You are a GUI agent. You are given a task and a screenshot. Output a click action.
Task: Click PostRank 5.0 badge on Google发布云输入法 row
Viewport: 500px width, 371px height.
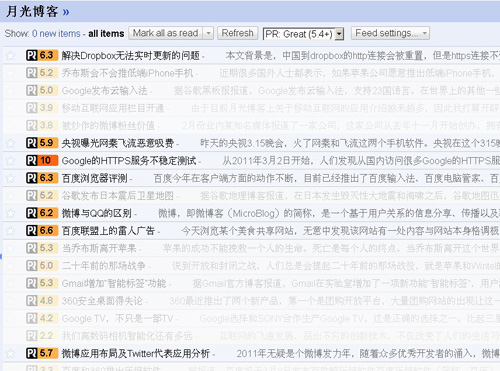[x=42, y=90]
